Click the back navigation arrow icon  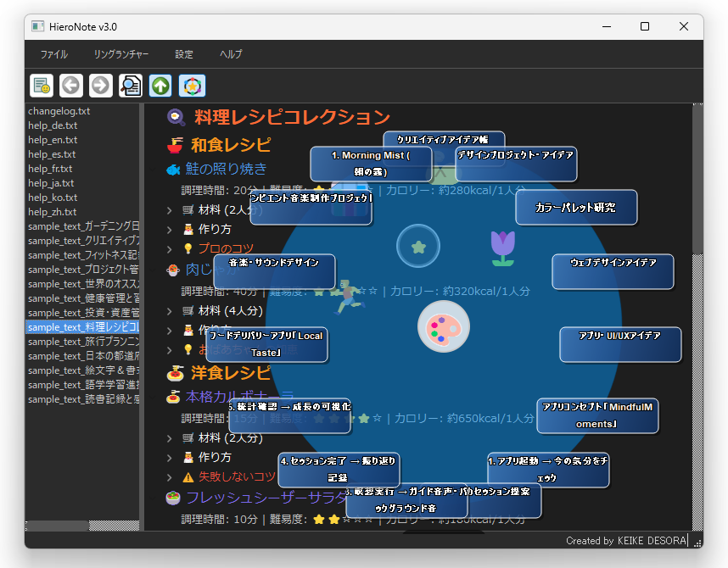point(70,86)
